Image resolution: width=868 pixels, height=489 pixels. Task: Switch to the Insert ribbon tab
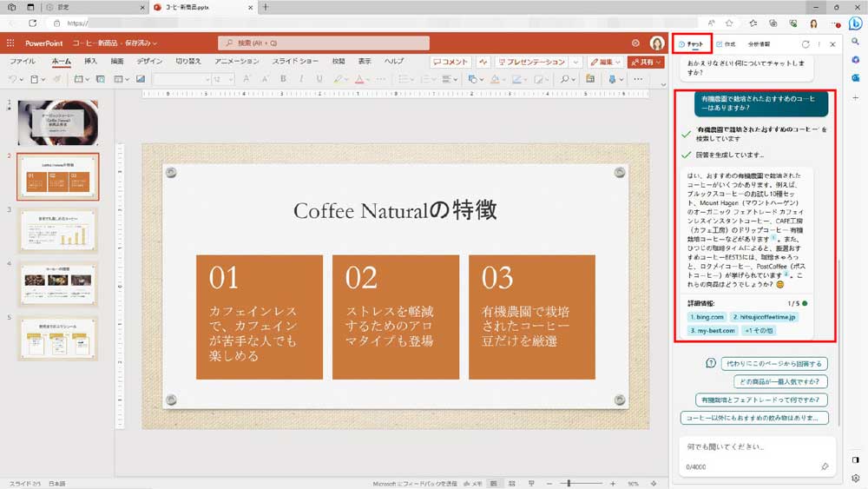pos(91,61)
